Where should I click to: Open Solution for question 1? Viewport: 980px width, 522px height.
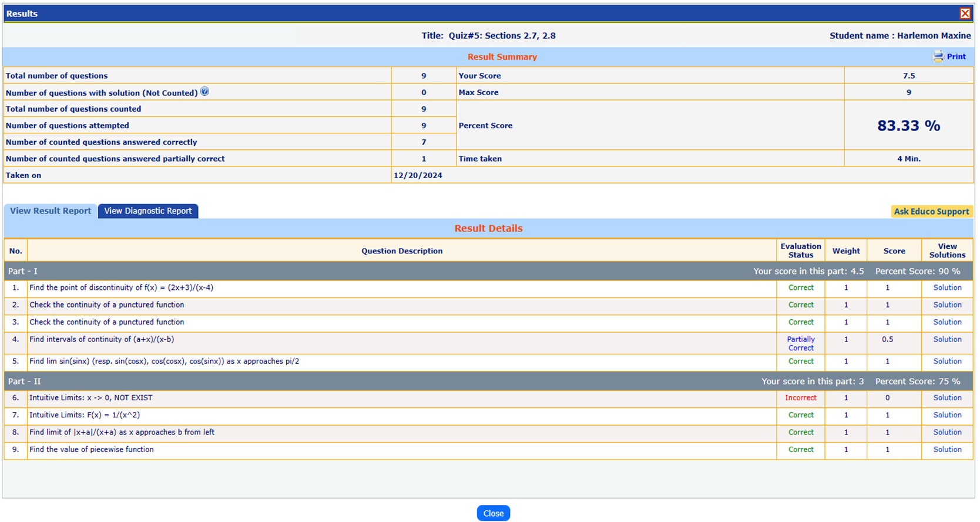[x=947, y=288]
